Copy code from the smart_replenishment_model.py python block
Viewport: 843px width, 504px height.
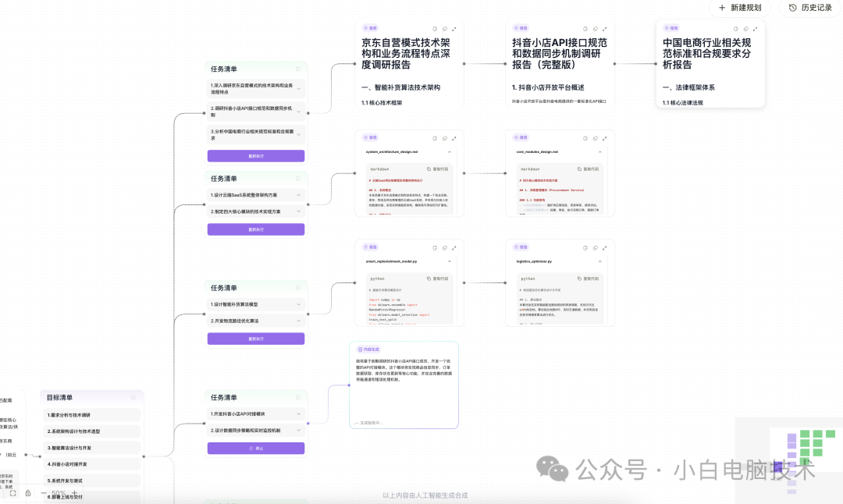(438, 279)
